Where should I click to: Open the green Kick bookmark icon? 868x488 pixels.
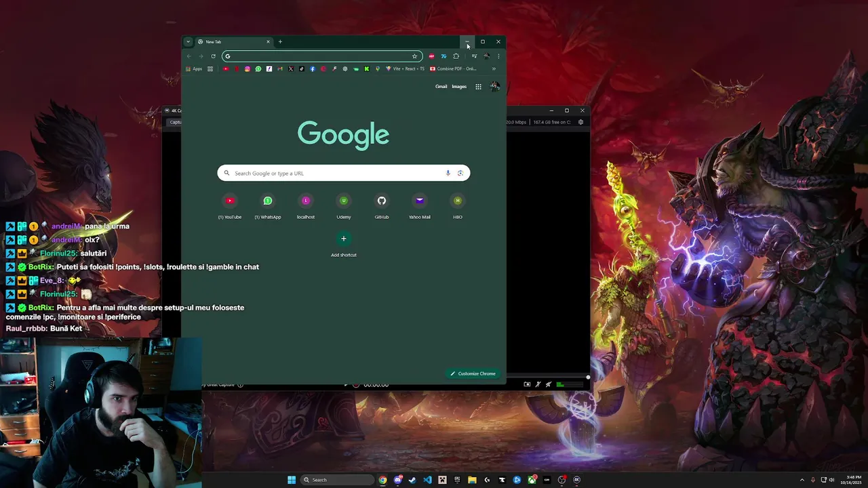click(x=367, y=68)
